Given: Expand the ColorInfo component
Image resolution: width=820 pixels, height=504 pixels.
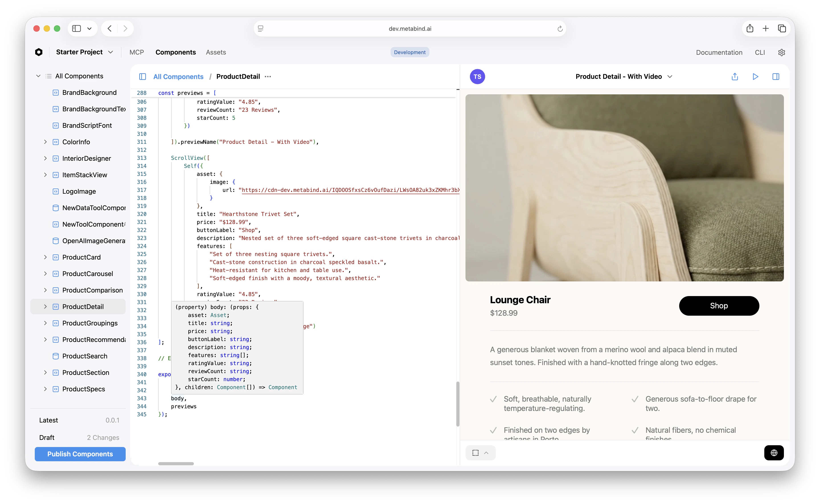Looking at the screenshot, I should [45, 142].
